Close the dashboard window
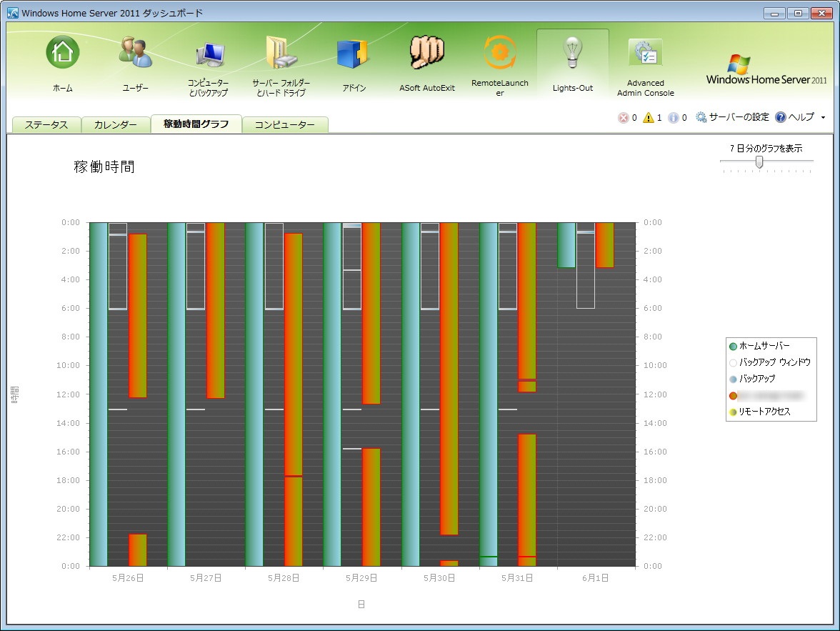 pos(821,14)
